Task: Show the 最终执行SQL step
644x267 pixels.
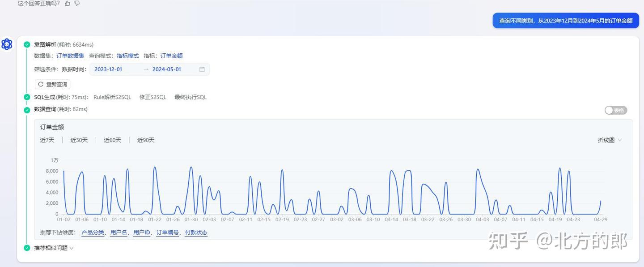Action: click(x=191, y=97)
